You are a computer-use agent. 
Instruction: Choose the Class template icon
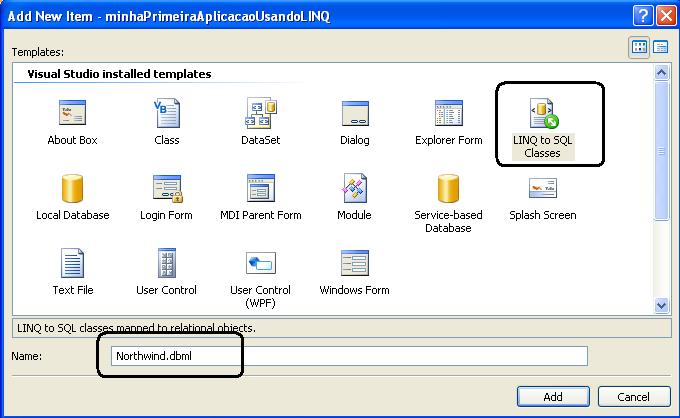click(167, 113)
